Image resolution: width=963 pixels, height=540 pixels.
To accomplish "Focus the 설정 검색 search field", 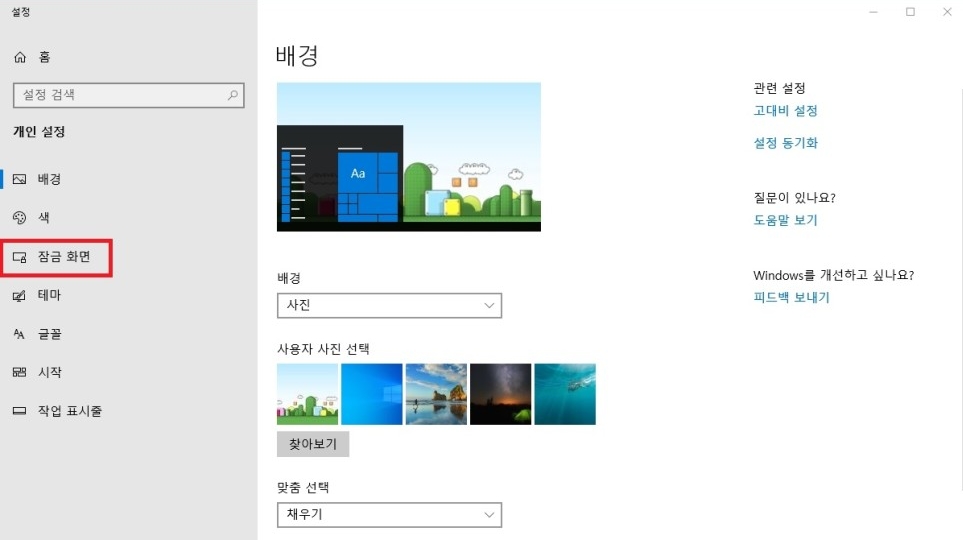I will click(x=128, y=95).
